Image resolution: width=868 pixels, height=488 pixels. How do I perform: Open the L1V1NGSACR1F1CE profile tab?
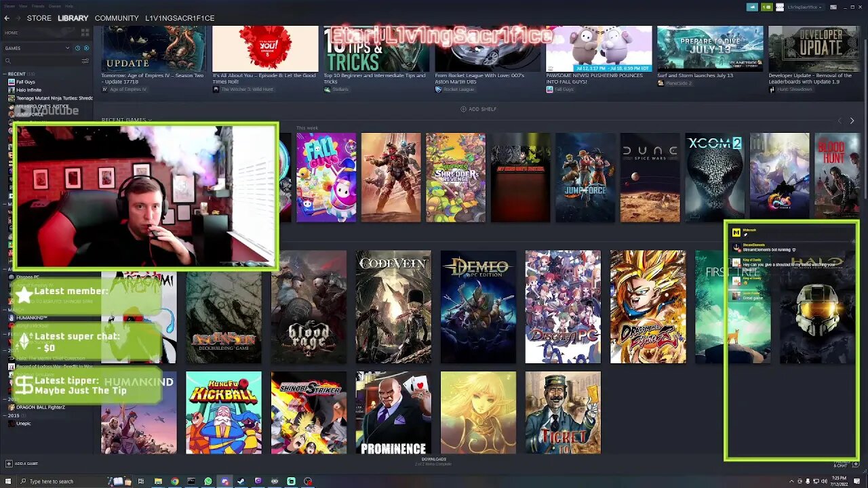(x=180, y=18)
